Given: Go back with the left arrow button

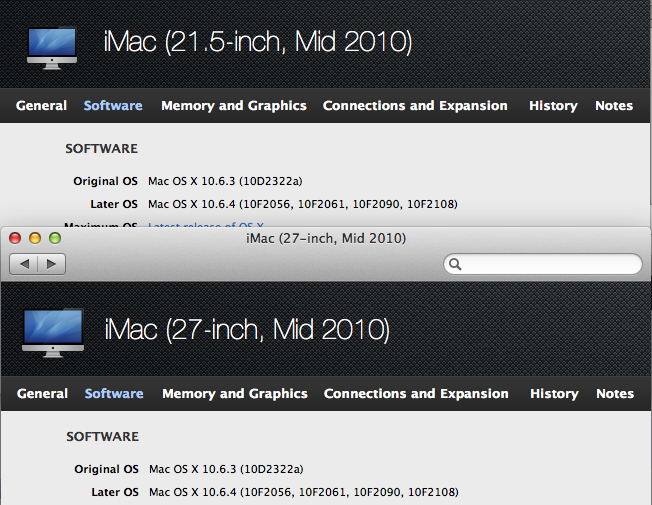Looking at the screenshot, I should [x=24, y=264].
